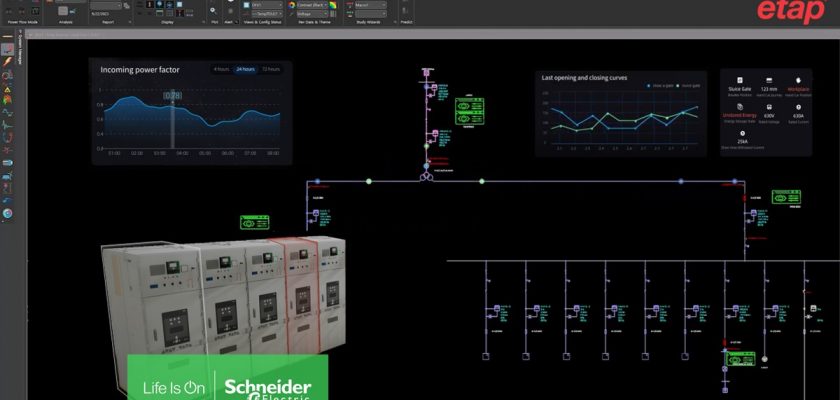Click the rainbow theme icon beside Contrast dropdown
Viewport: 840px width, 400px height.
[333, 5]
